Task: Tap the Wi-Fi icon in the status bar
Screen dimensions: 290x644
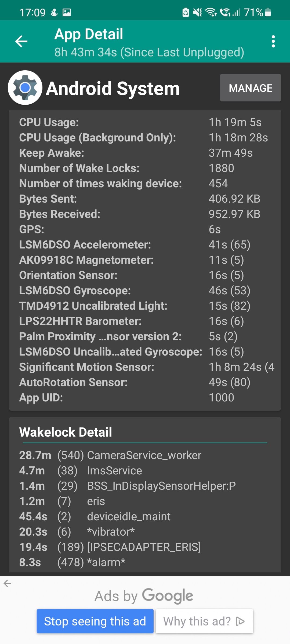Action: [x=212, y=12]
